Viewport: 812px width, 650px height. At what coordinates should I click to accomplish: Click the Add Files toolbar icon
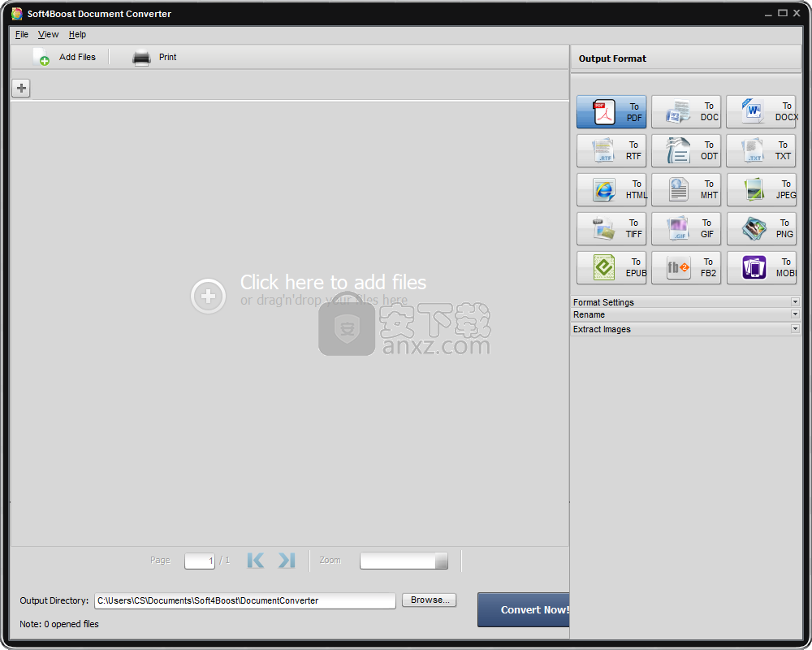pyautogui.click(x=41, y=57)
